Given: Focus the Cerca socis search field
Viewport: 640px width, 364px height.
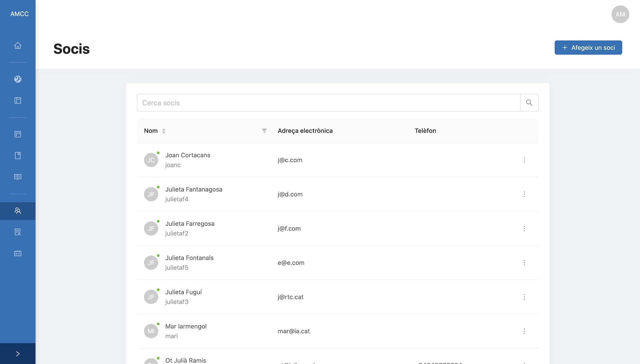Looking at the screenshot, I should coord(328,103).
